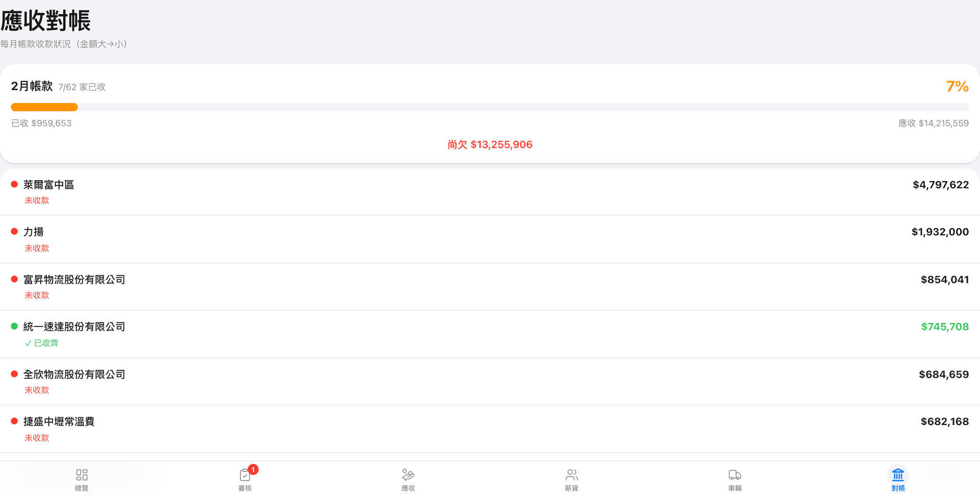Click red status dot beside 萊爾富中區

tap(14, 185)
